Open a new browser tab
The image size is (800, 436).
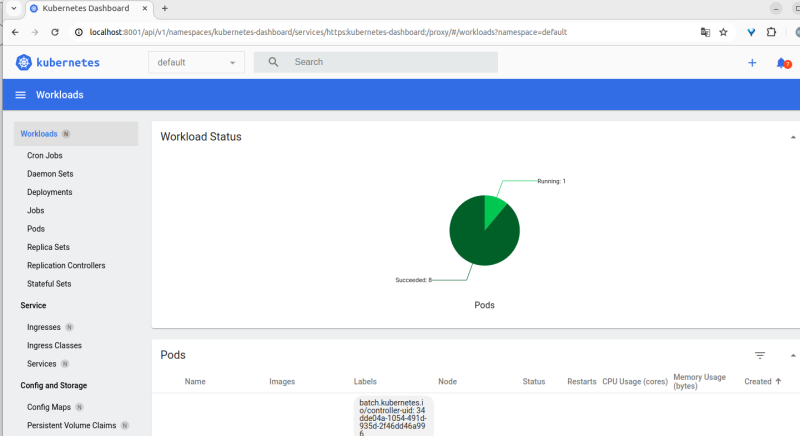(164, 8)
